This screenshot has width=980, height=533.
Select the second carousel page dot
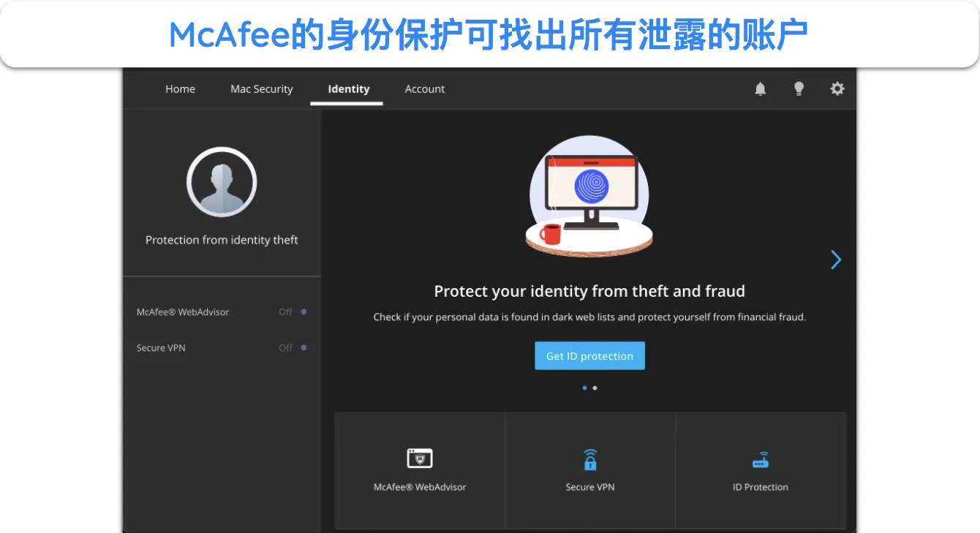click(x=595, y=388)
